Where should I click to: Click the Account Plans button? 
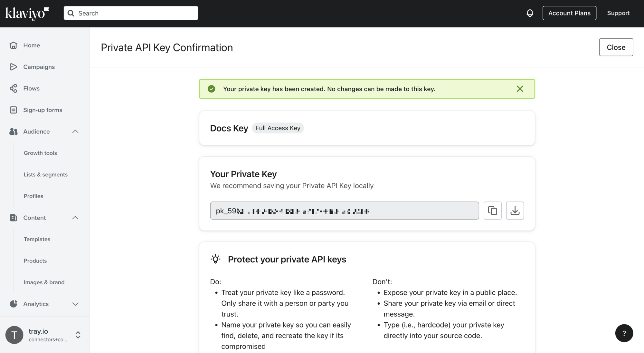click(569, 13)
